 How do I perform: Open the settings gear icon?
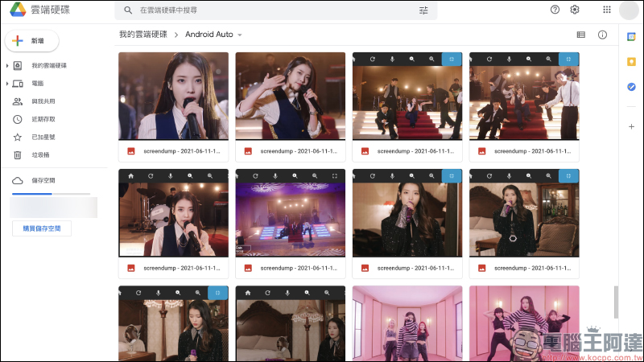click(575, 10)
